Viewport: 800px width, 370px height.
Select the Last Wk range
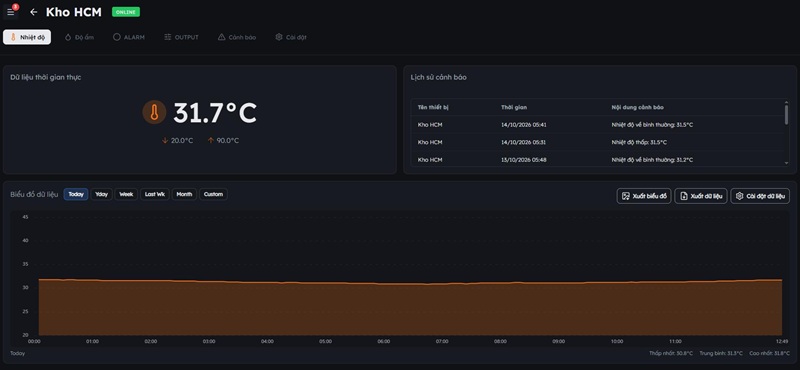tap(155, 194)
